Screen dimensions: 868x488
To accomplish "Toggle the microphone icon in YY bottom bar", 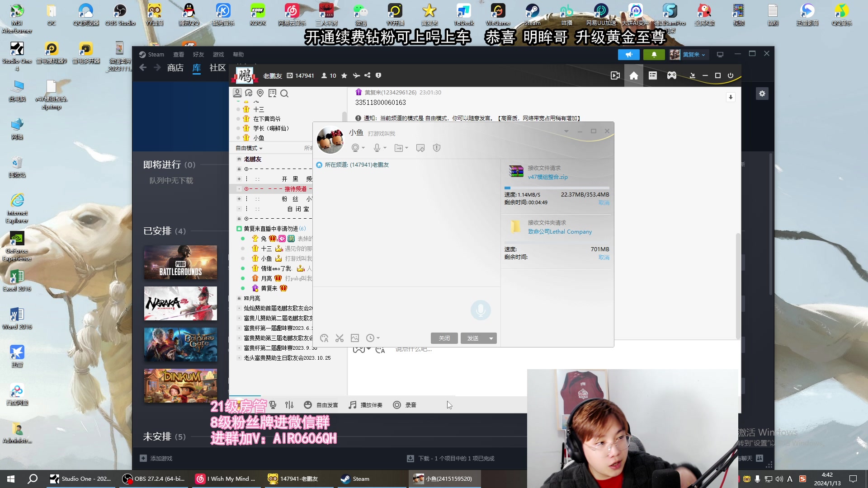I will (x=273, y=405).
